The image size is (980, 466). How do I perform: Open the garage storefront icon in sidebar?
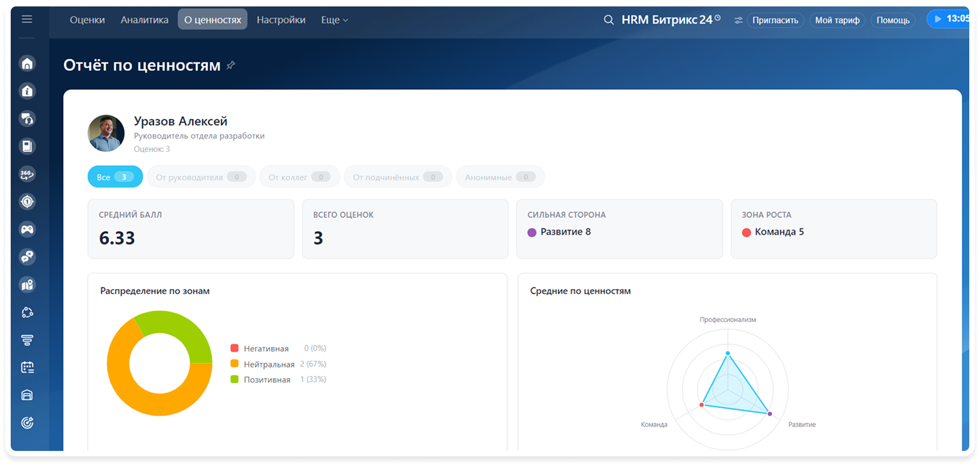27,395
